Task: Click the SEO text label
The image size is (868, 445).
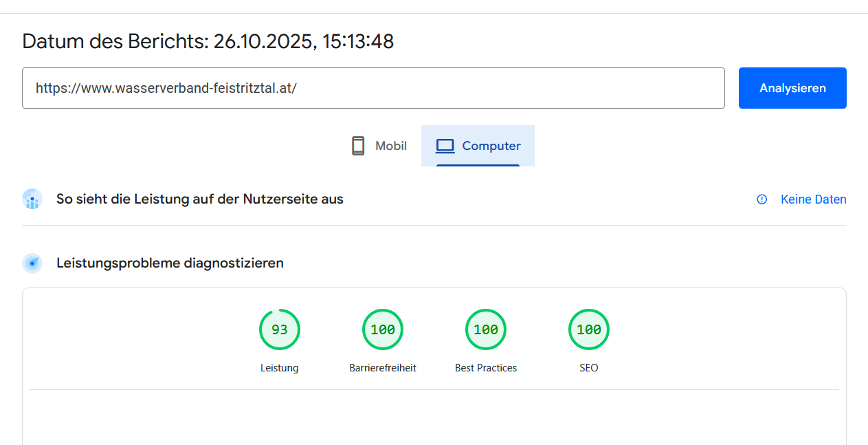Action: [588, 368]
